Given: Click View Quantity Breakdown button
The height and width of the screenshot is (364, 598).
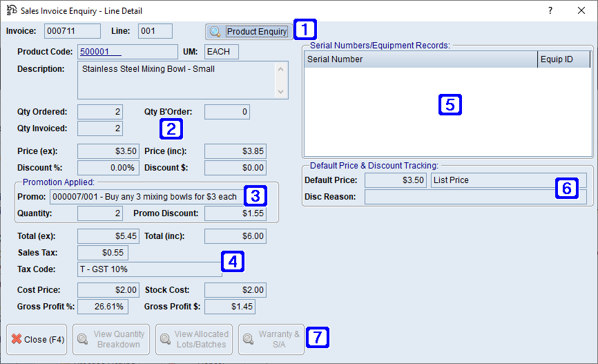Looking at the screenshot, I should click(111, 339).
